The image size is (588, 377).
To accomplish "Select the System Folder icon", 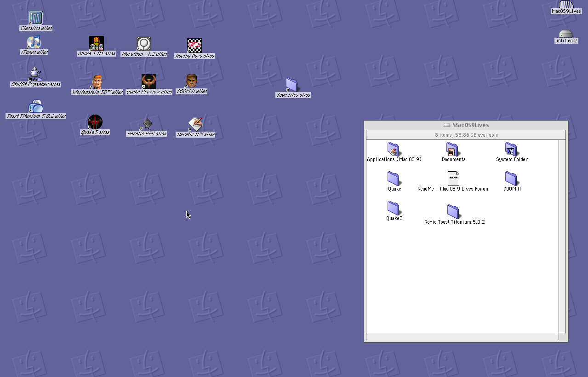I will (x=511, y=149).
